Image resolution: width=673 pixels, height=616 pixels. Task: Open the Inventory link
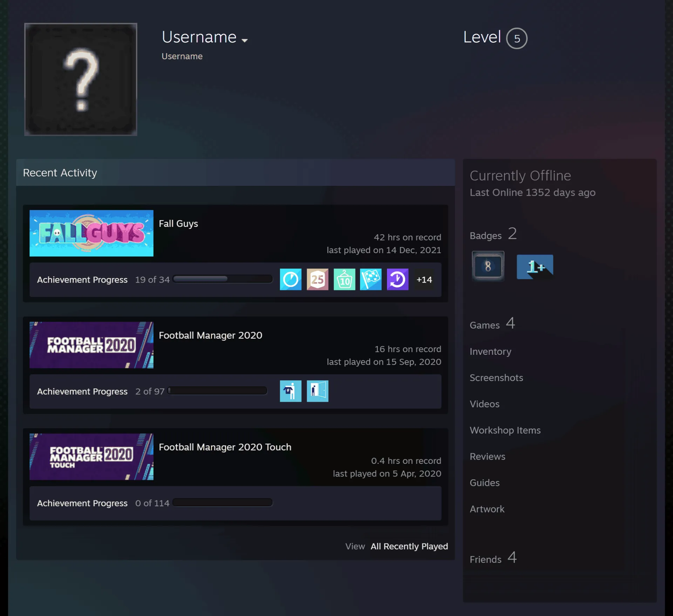coord(490,351)
